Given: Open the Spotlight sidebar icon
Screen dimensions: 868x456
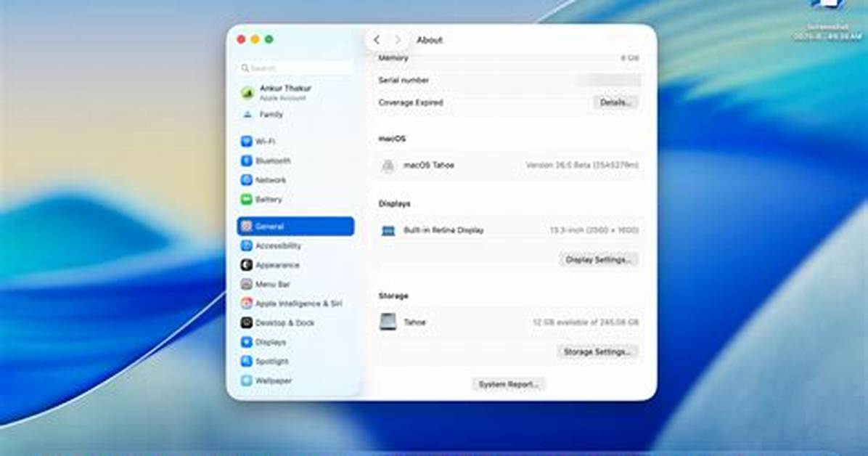Looking at the screenshot, I should (x=246, y=362).
